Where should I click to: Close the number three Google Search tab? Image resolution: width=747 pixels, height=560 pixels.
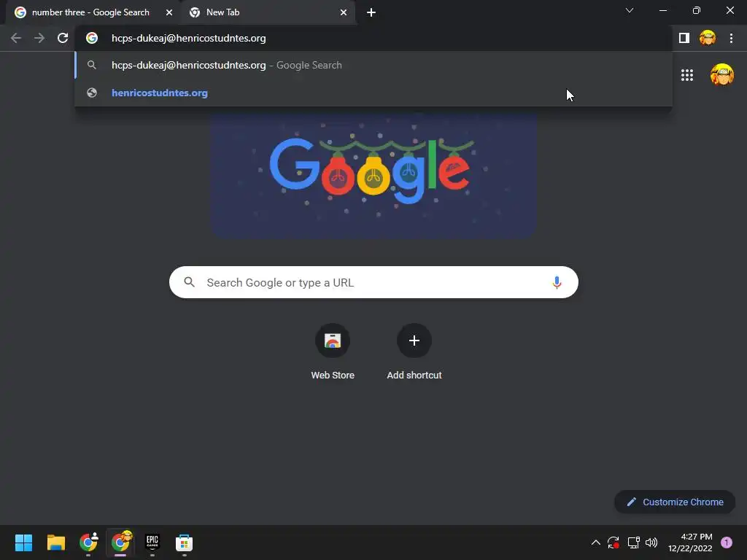point(169,12)
